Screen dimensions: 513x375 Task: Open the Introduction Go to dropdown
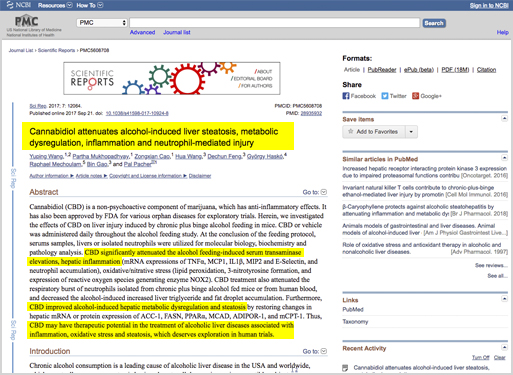coord(315,351)
